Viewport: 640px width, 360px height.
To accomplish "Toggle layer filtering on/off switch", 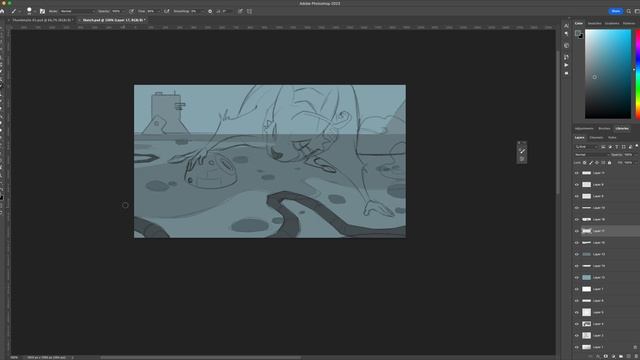I will (x=637, y=146).
